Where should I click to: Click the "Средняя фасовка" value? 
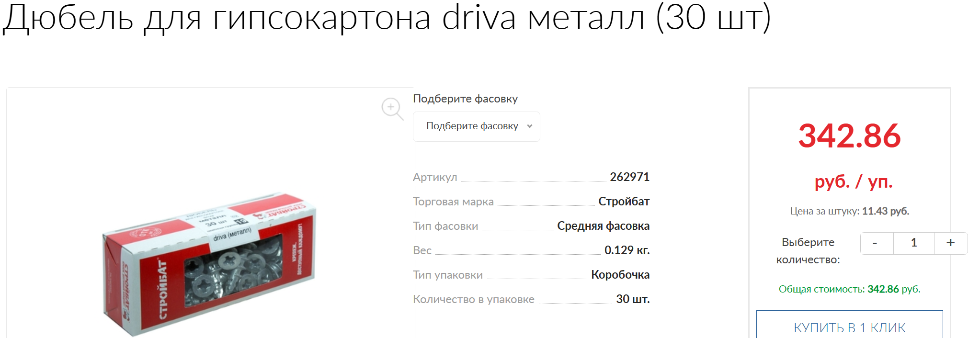[x=603, y=226]
